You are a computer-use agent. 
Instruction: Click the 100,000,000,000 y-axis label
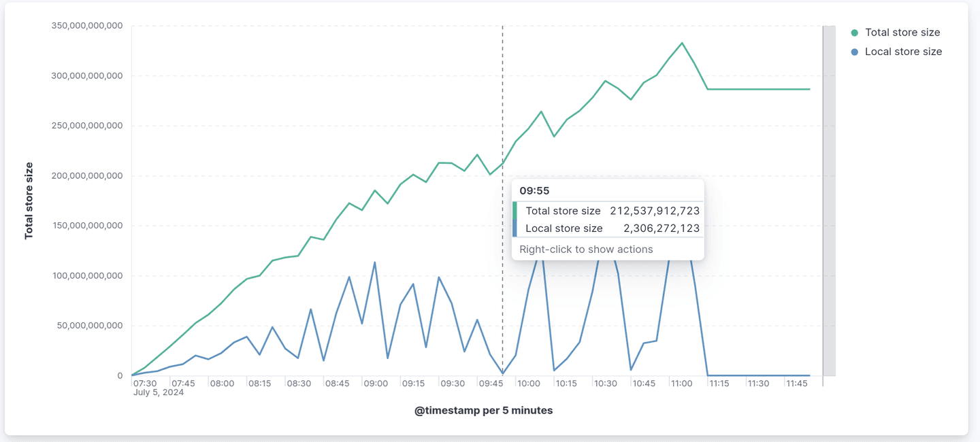click(87, 275)
